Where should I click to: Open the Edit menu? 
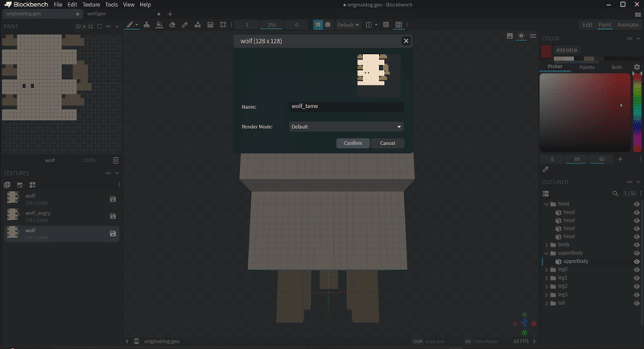pos(72,5)
